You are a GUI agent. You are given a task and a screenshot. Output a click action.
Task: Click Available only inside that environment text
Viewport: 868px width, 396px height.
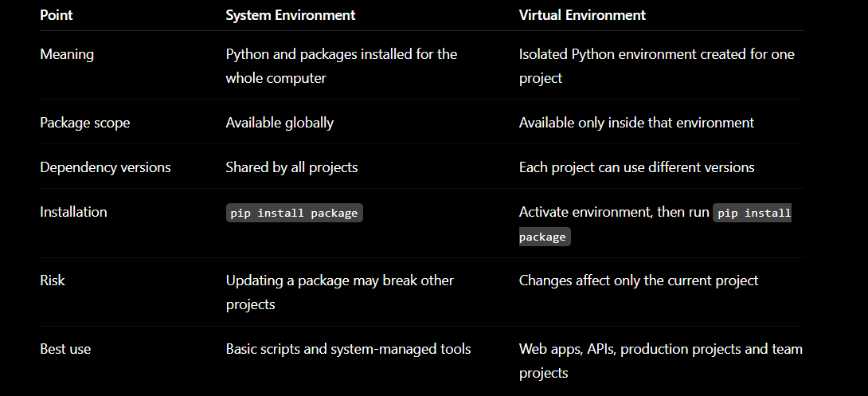click(x=636, y=123)
